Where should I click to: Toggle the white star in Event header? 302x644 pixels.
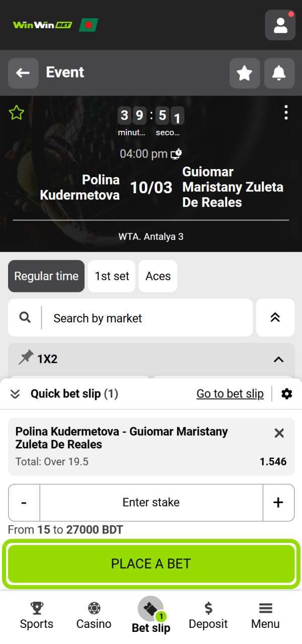(x=245, y=72)
